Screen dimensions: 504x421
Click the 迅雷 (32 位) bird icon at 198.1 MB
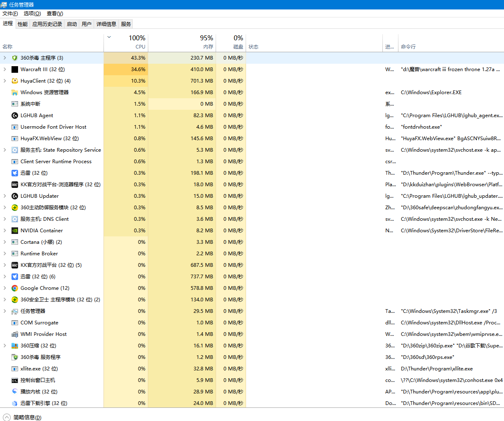15,173
